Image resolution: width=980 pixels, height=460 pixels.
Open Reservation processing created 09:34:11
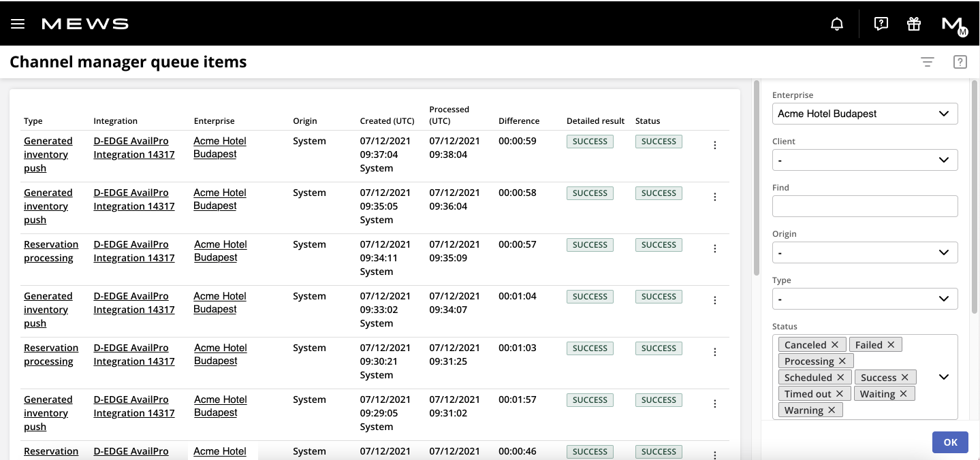click(51, 251)
